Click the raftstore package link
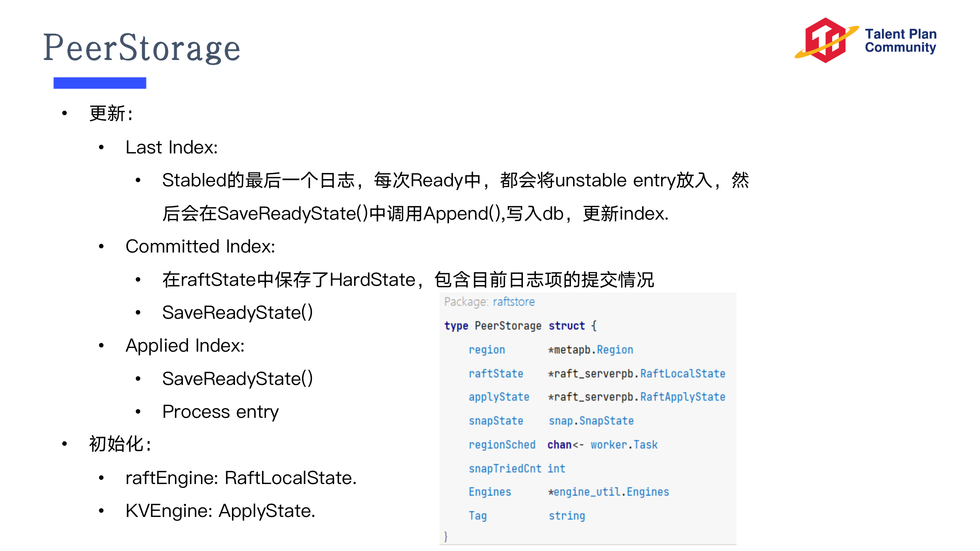The width and height of the screenshot is (980, 551). pos(513,302)
